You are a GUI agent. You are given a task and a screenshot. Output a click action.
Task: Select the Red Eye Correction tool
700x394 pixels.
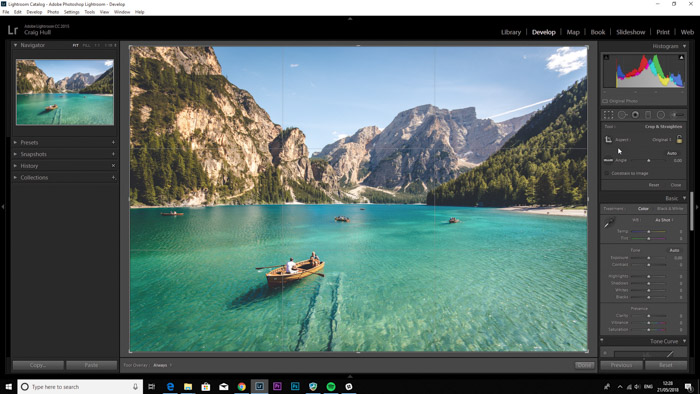635,115
